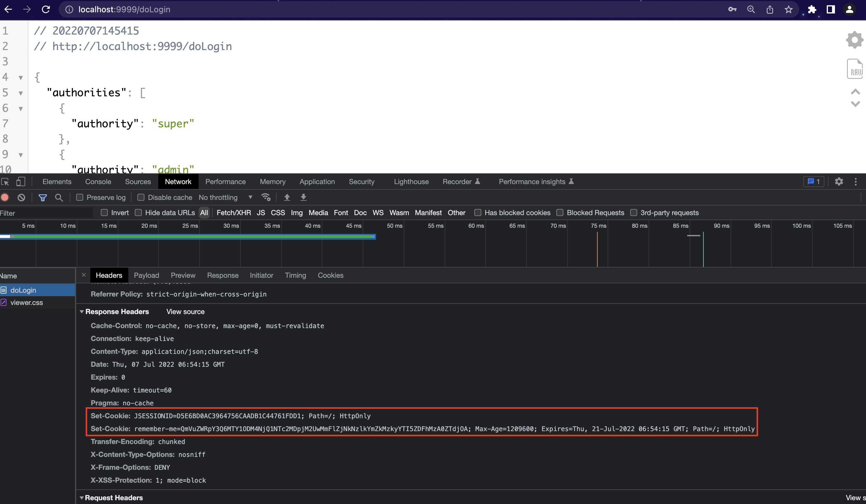The image size is (866, 504).
Task: Open the No throttling dropdown
Action: [x=226, y=197]
